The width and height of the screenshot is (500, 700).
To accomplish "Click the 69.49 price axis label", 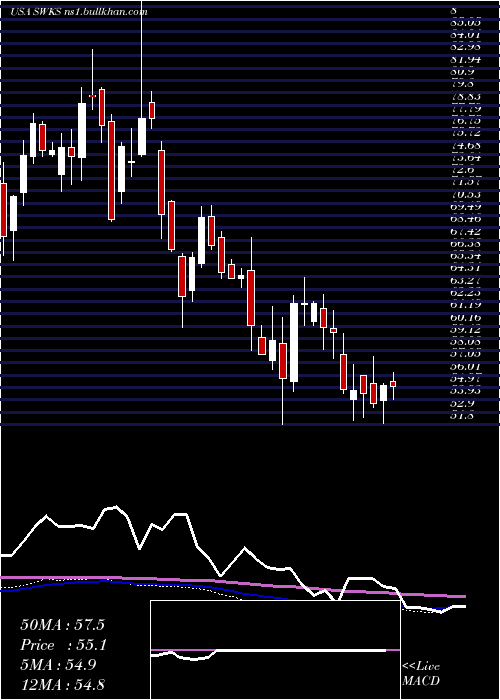I will [465, 207].
